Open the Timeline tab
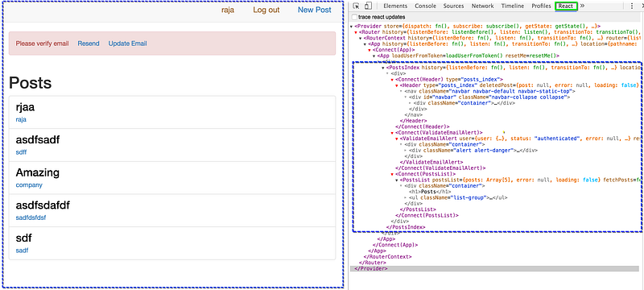Viewport: 644px width, 290px height. (513, 6)
